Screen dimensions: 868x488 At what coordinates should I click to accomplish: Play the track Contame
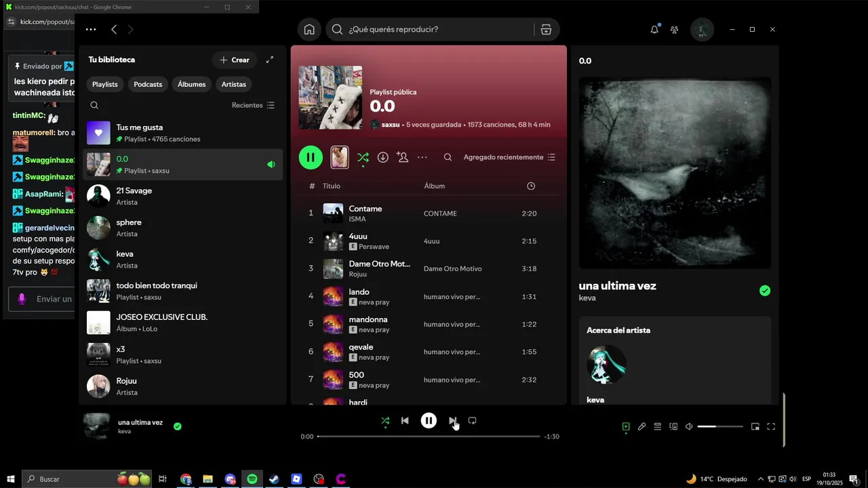(x=429, y=213)
